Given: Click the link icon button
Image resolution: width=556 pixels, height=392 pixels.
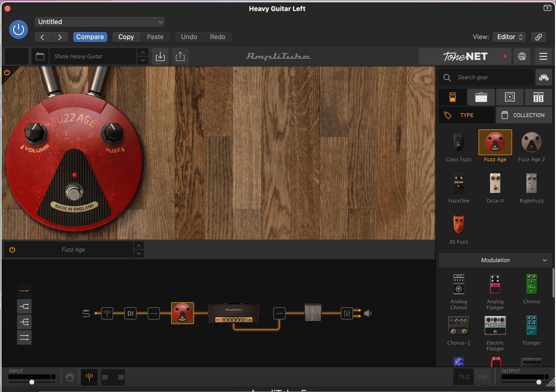Looking at the screenshot, I should pos(539,37).
